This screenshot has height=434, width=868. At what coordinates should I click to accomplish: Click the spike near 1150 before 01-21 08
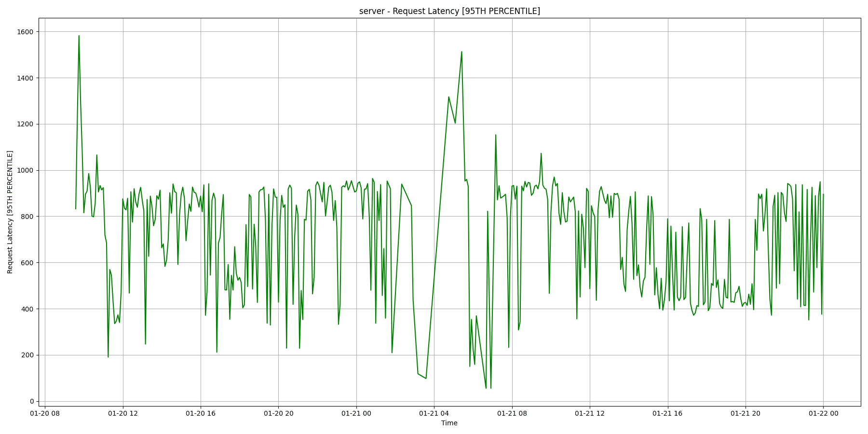[496, 135]
